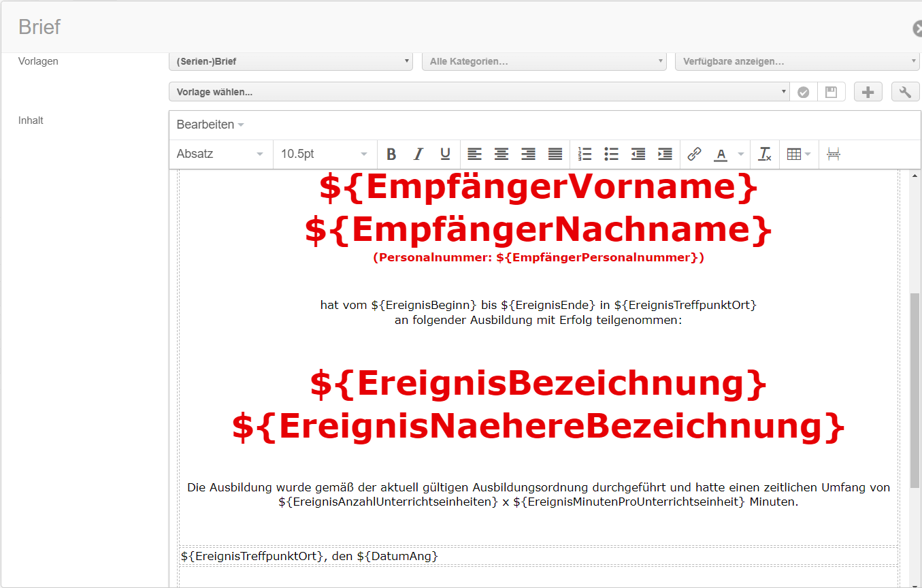Save the template with disk icon
The width and height of the screenshot is (922, 588).
click(x=831, y=92)
